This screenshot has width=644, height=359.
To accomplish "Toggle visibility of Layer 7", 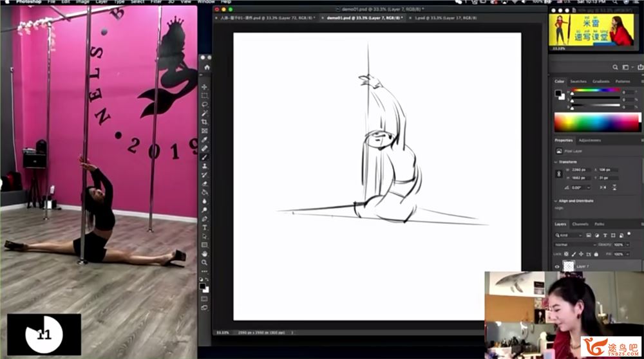I will (x=558, y=266).
